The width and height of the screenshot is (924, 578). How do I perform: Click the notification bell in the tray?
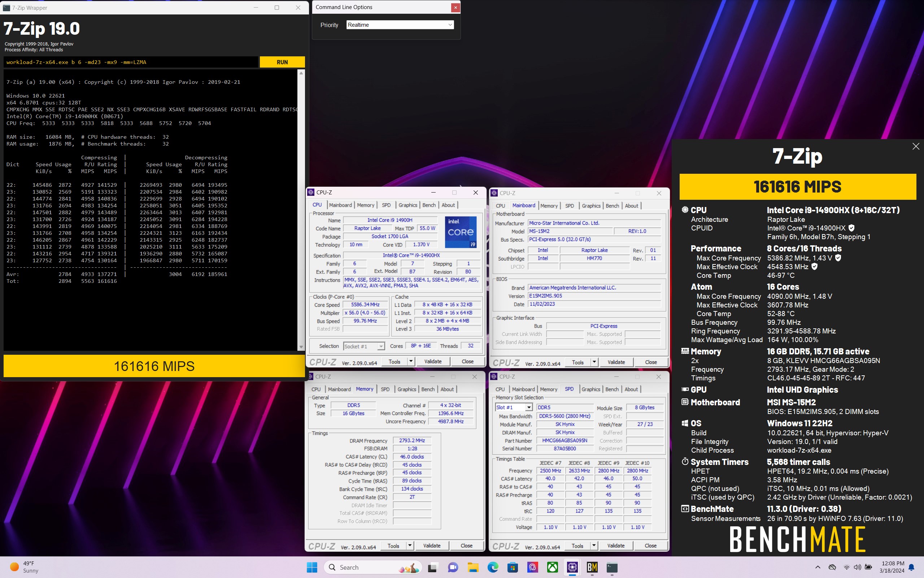(911, 567)
